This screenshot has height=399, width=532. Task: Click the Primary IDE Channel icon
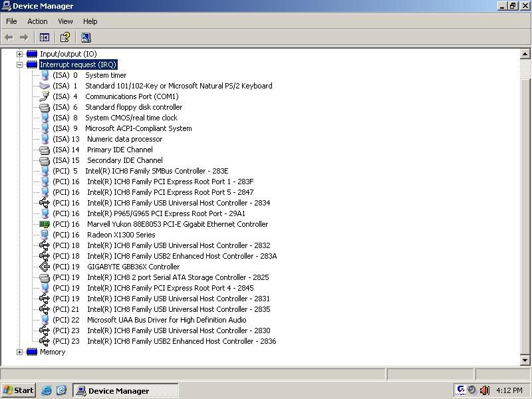click(45, 150)
